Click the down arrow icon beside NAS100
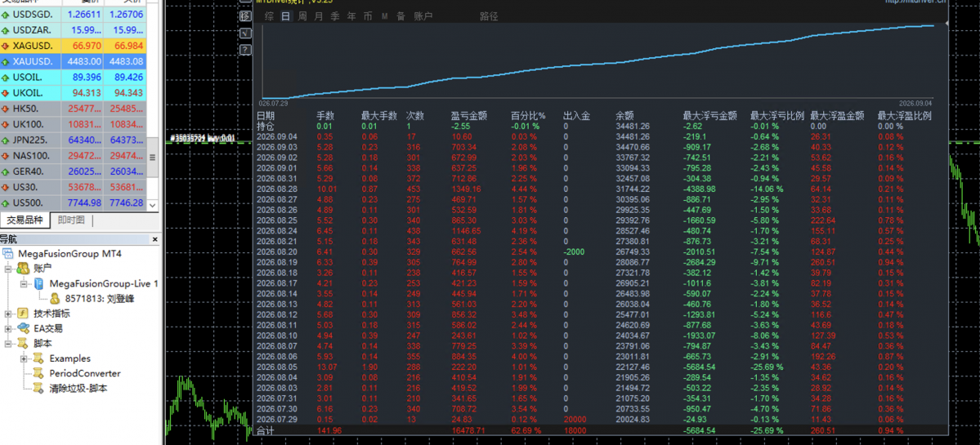 (6, 156)
